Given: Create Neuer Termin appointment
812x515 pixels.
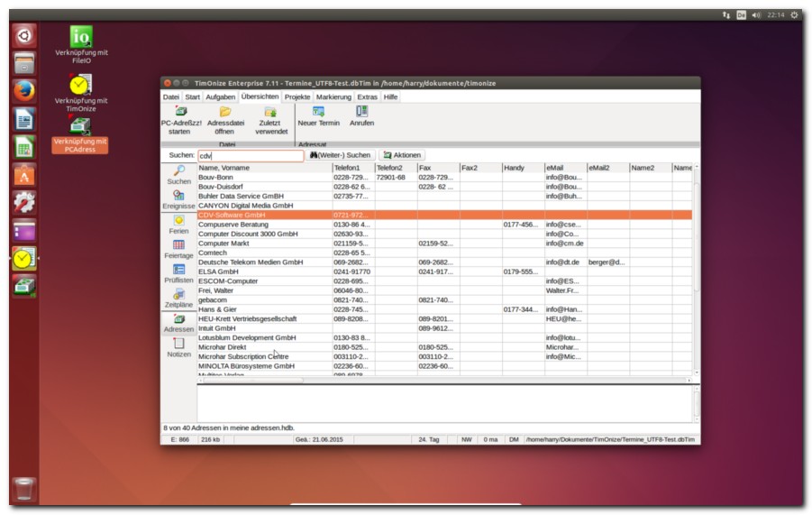Looking at the screenshot, I should pos(318,116).
